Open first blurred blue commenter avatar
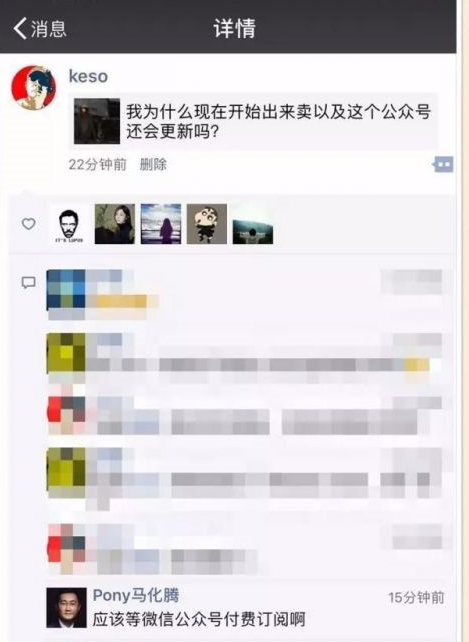The width and height of the screenshot is (469, 642). point(66,289)
